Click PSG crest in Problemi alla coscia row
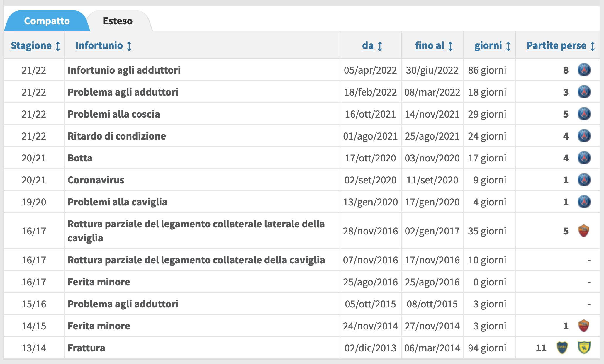This screenshot has height=364, width=604. (x=584, y=114)
